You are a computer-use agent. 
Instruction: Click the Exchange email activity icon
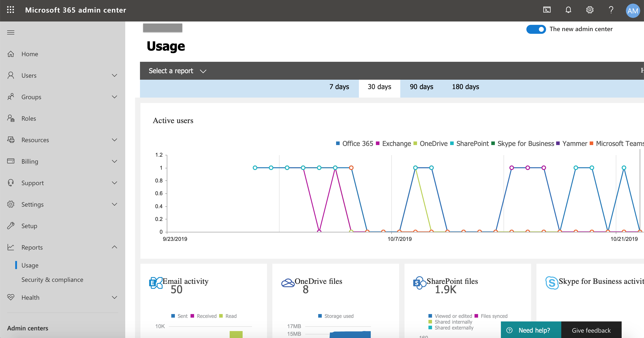155,283
